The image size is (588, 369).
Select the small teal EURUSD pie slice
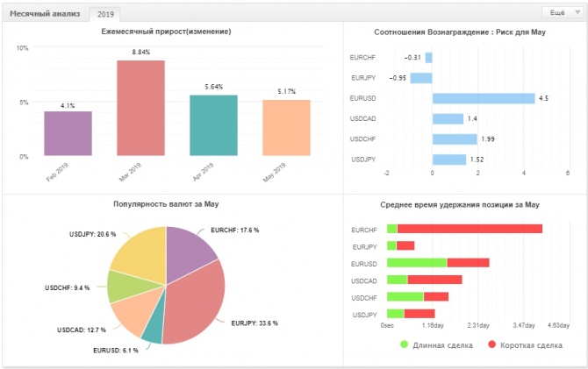coord(154,326)
